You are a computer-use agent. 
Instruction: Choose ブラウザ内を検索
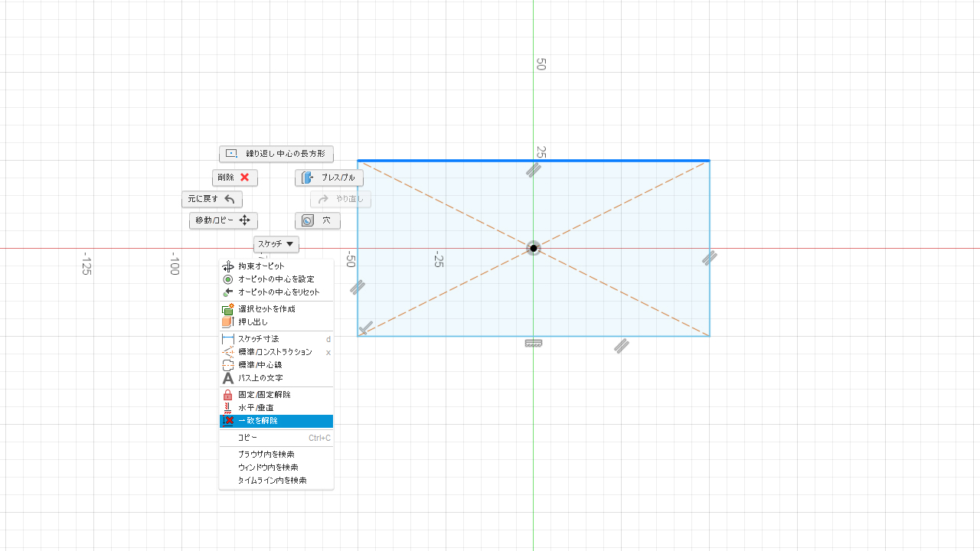266,455
